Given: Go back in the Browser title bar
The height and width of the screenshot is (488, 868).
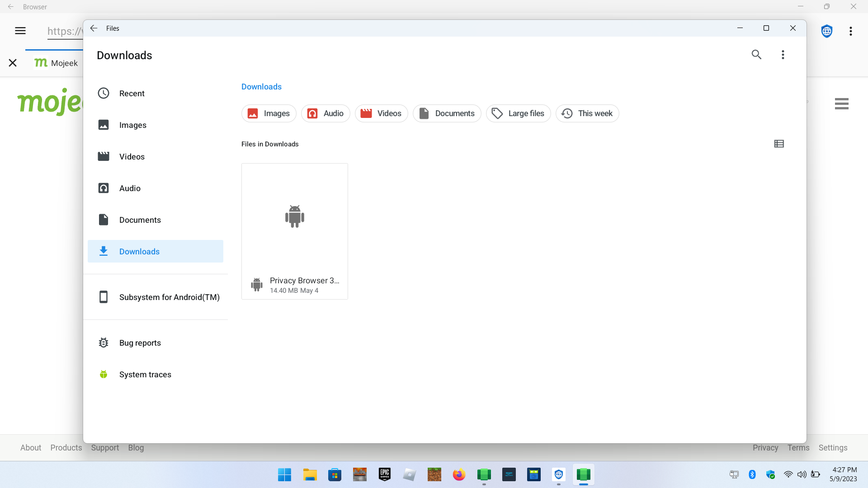Looking at the screenshot, I should click(10, 7).
